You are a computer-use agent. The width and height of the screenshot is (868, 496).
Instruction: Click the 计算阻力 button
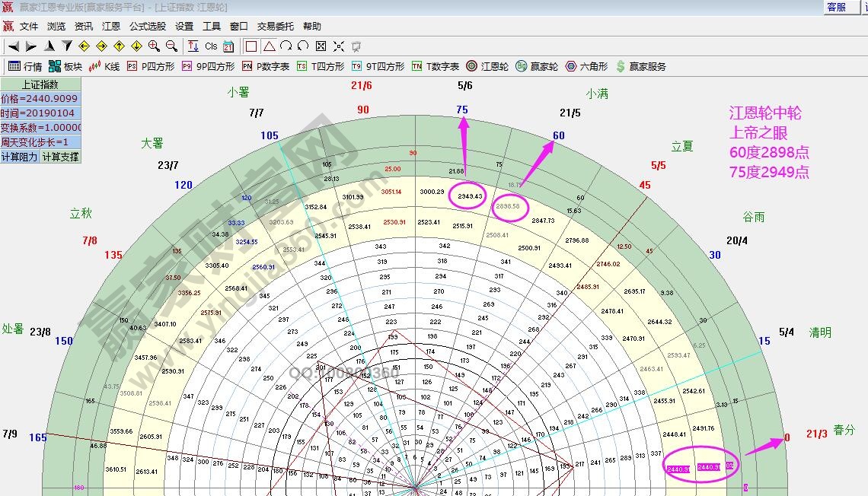tap(20, 157)
